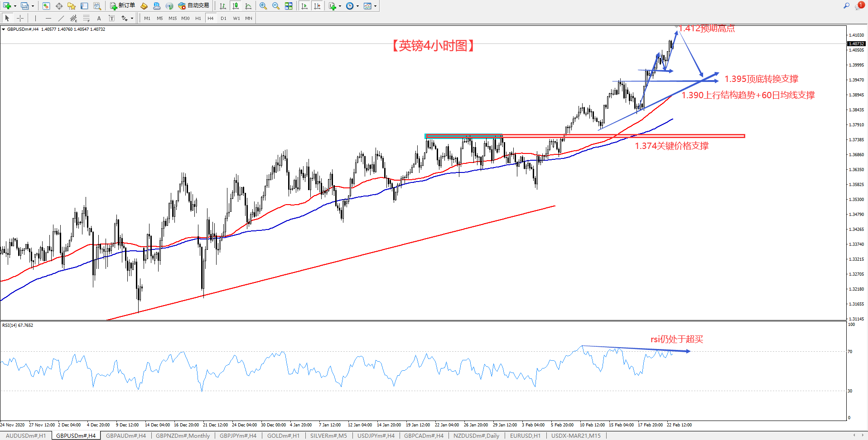Select the trendline drawing tool
The height and width of the screenshot is (440, 868).
pyautogui.click(x=61, y=18)
